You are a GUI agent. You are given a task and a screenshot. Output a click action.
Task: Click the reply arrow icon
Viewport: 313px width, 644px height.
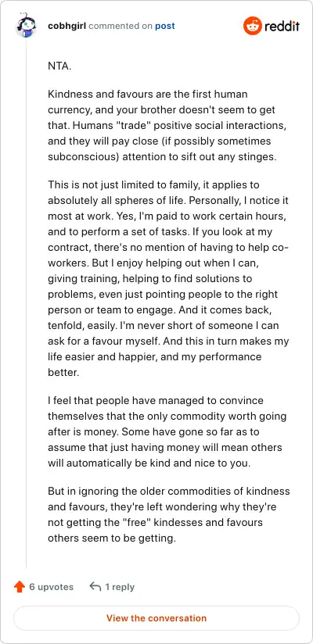coord(95,586)
